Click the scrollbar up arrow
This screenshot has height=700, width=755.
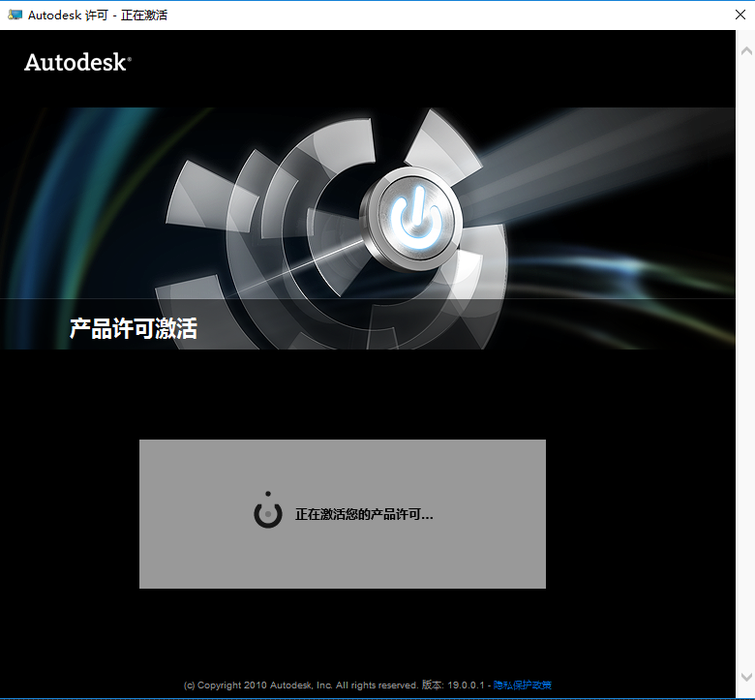click(746, 51)
